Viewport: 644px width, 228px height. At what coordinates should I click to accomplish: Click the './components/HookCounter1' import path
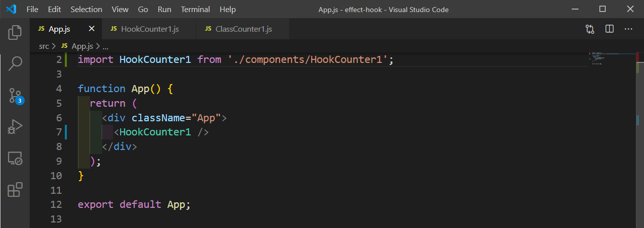308,59
